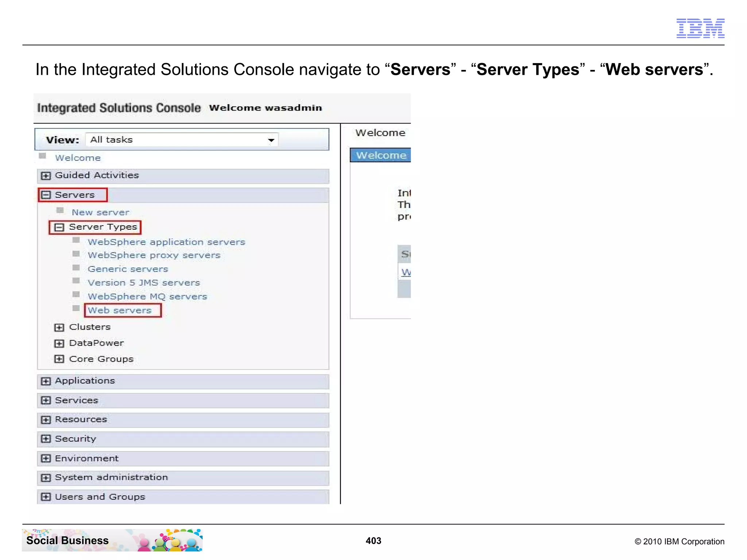Expand the Security section
This screenshot has width=747, height=560.
coord(46,439)
